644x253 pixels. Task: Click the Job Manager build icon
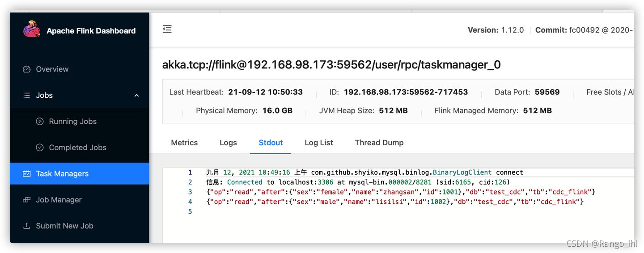[27, 200]
